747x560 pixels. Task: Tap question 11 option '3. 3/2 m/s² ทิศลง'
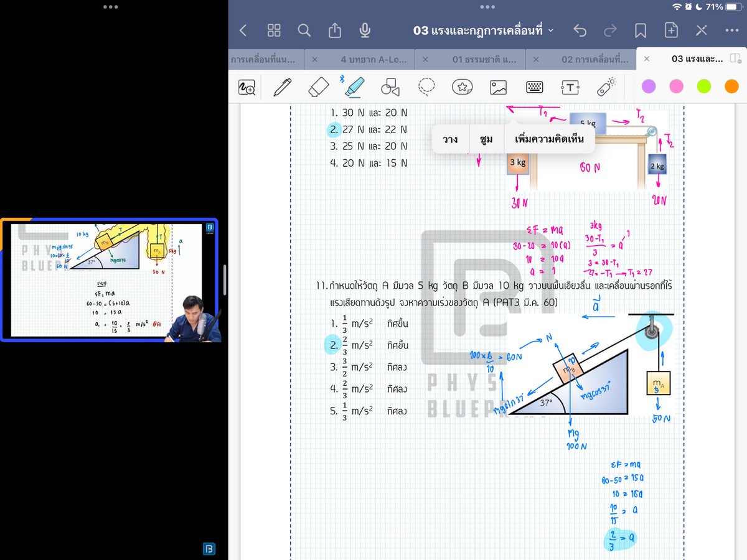pos(369,367)
